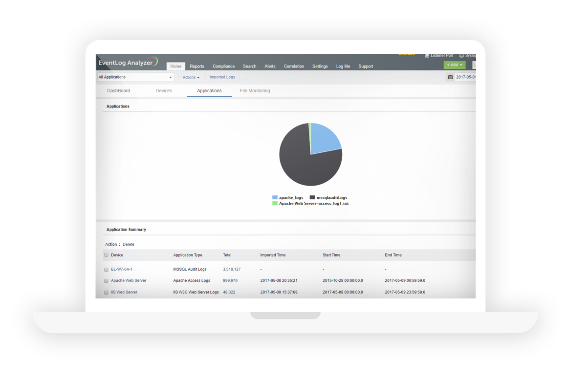Open the Home menu tab
This screenshot has width=588, height=381.
[x=176, y=66]
